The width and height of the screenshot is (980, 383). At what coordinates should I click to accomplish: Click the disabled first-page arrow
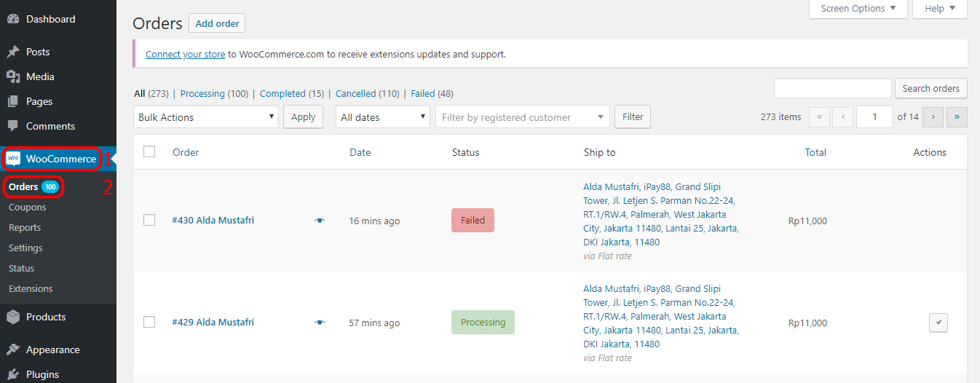point(819,117)
